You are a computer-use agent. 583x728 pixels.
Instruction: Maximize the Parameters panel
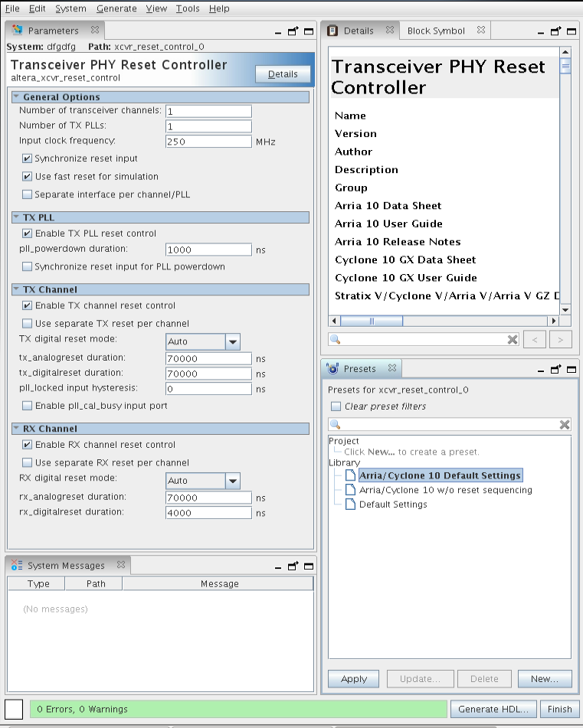309,32
